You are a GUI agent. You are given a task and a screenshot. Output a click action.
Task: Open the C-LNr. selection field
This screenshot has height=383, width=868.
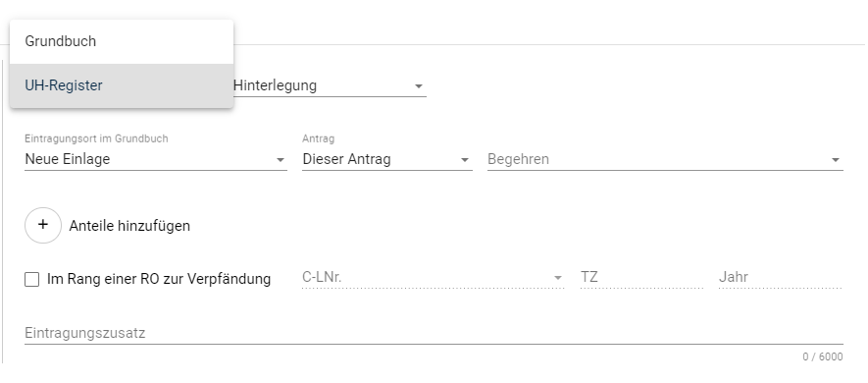(433, 277)
